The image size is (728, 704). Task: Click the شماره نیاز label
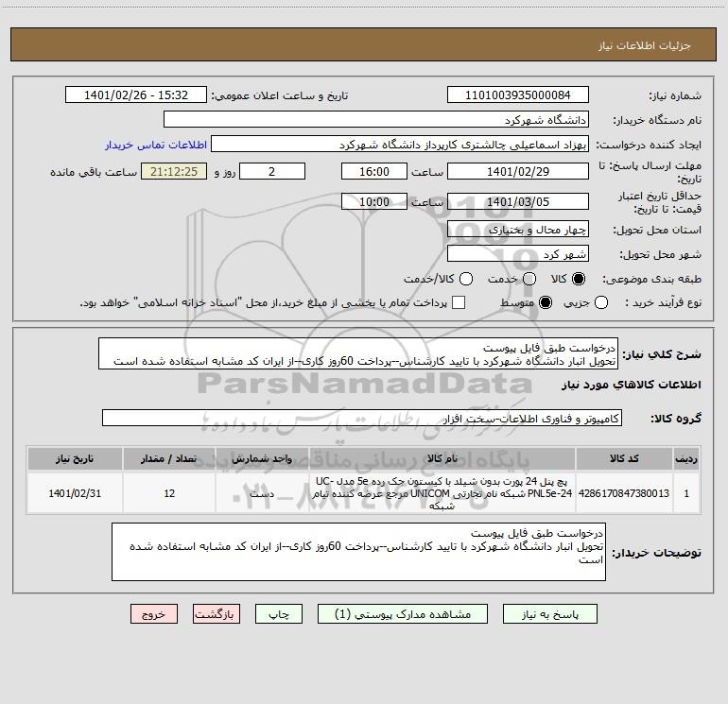coord(675,95)
